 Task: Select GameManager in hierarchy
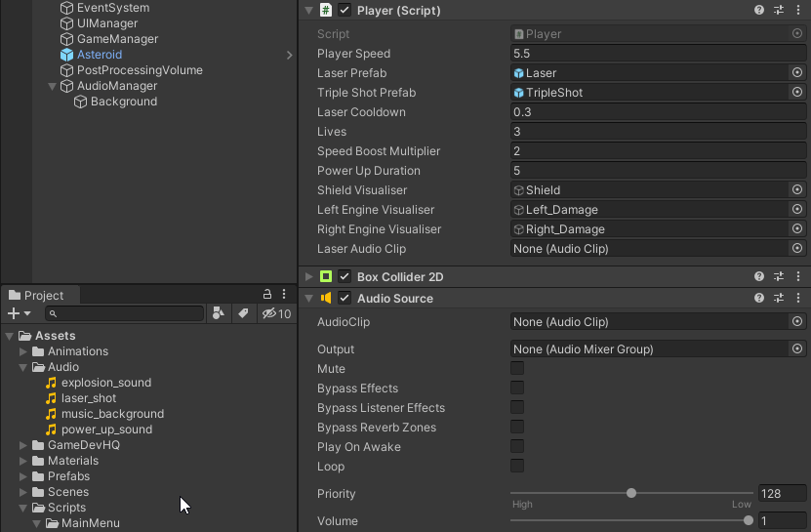click(x=117, y=39)
